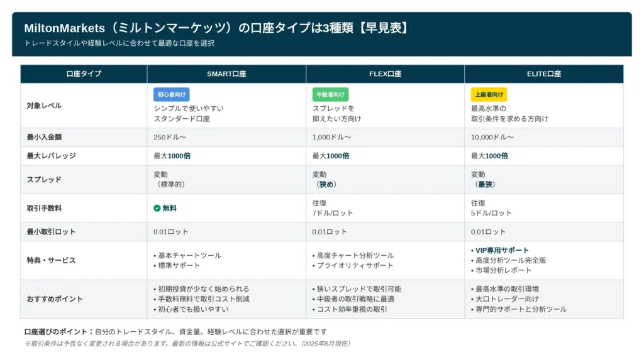The width and height of the screenshot is (644, 362).
Task: Click the "スプレッド" row label
Action: [44, 179]
